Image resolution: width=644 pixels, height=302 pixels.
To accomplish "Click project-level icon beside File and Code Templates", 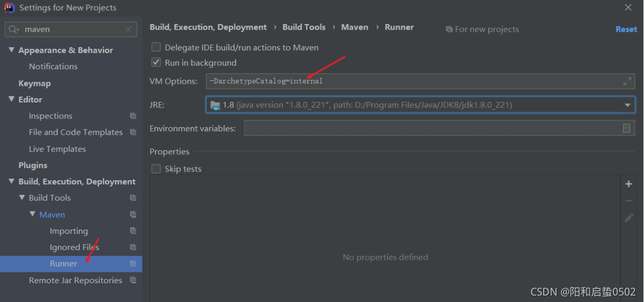I will [133, 132].
